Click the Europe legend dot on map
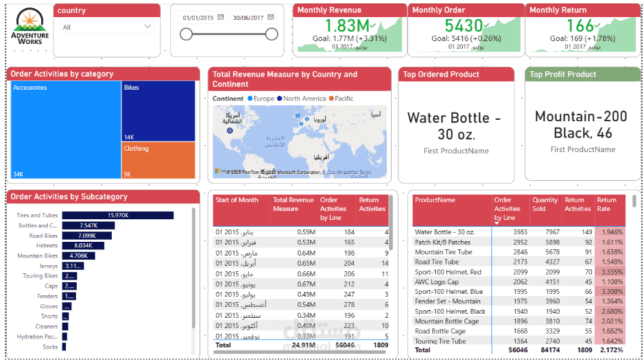The image size is (644, 361). point(250,99)
